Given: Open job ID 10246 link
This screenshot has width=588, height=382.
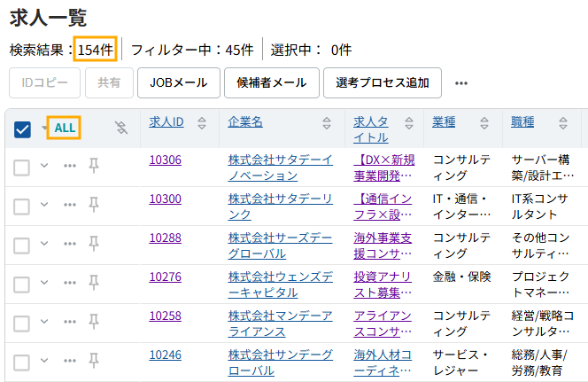Looking at the screenshot, I should point(165,355).
